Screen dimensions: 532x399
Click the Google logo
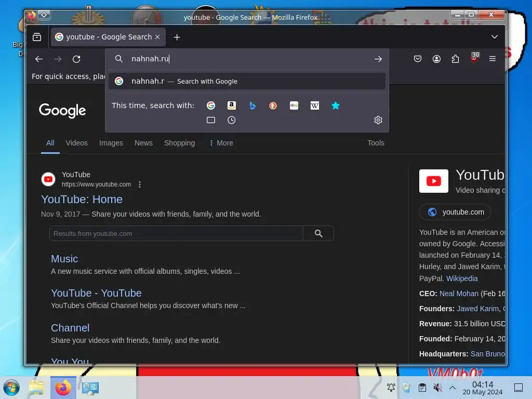(x=62, y=111)
